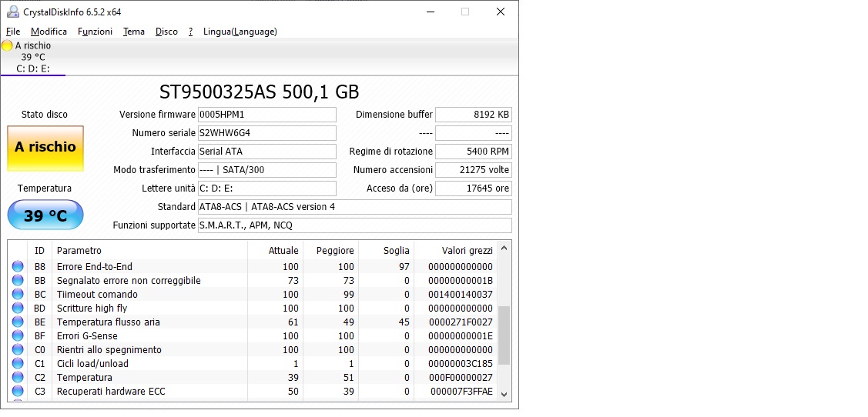
Task: Click the scroll down arrow of SMART table
Action: (x=504, y=394)
